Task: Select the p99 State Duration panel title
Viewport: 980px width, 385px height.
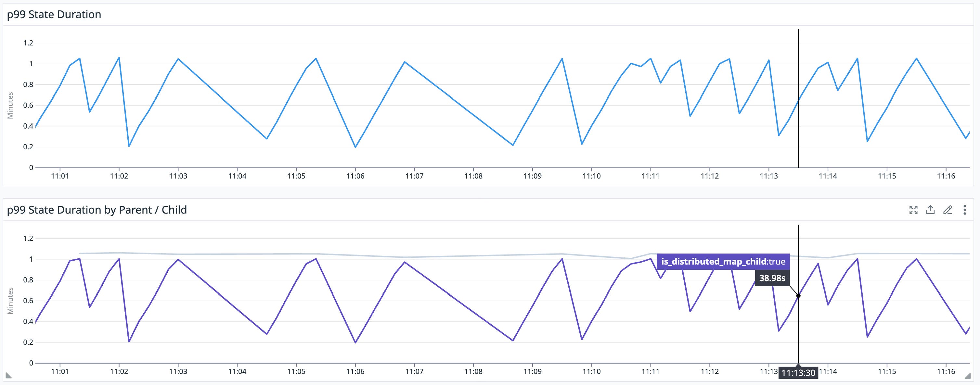Action: (x=53, y=14)
